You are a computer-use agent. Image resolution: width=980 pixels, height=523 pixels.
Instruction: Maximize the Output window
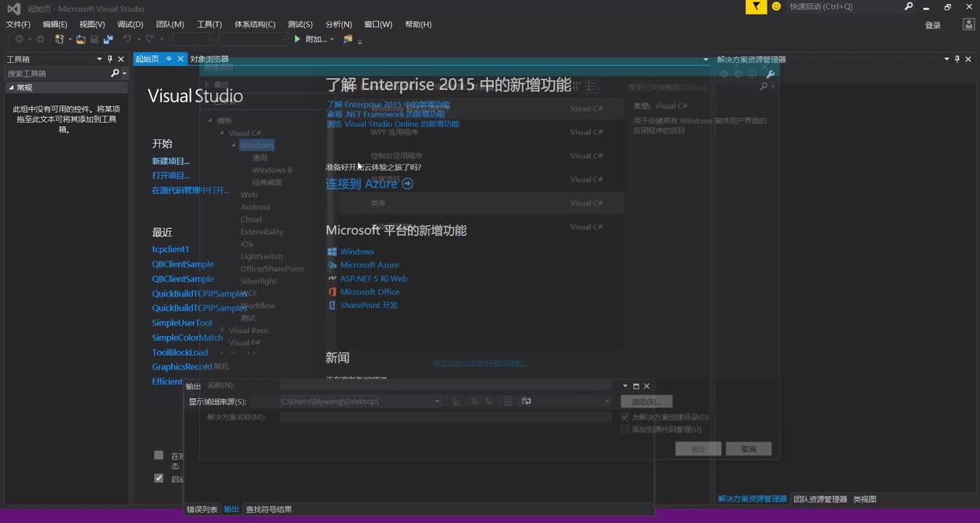coord(636,386)
